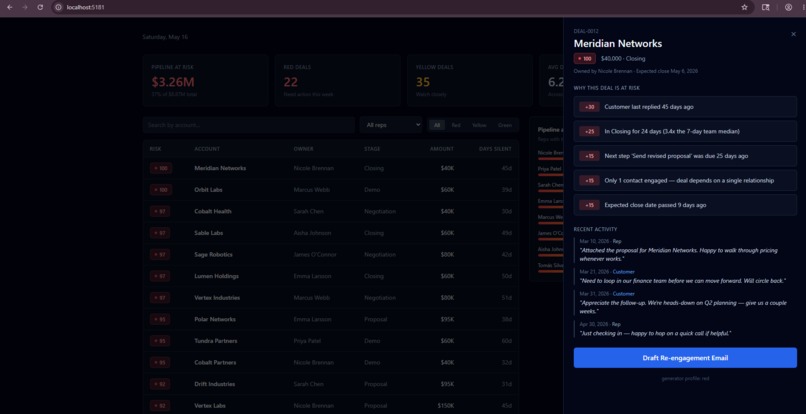Click the Meridian Networks panel title
The width and height of the screenshot is (806, 414).
point(618,44)
